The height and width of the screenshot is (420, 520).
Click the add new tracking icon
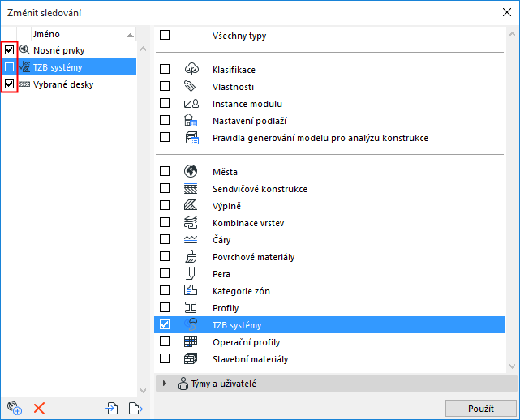click(x=15, y=408)
